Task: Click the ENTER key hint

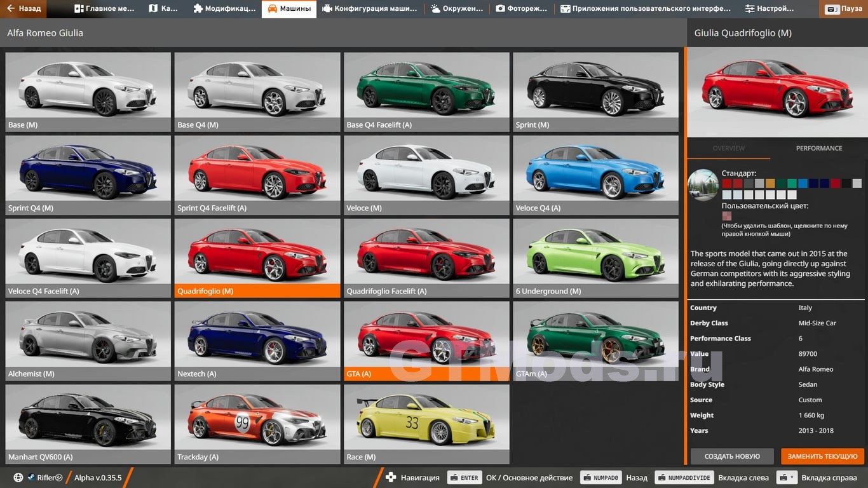Action: tap(464, 478)
